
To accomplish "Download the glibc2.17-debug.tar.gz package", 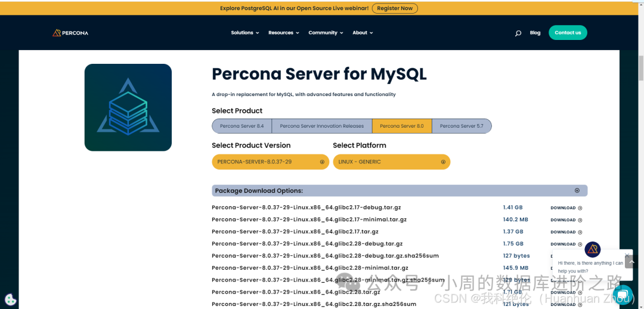I will (x=566, y=208).
